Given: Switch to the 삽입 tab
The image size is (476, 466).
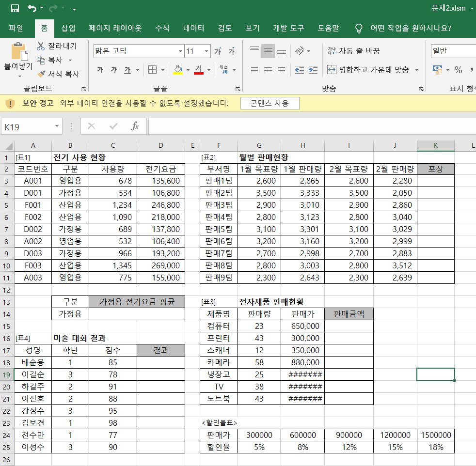Looking at the screenshot, I should (x=68, y=28).
